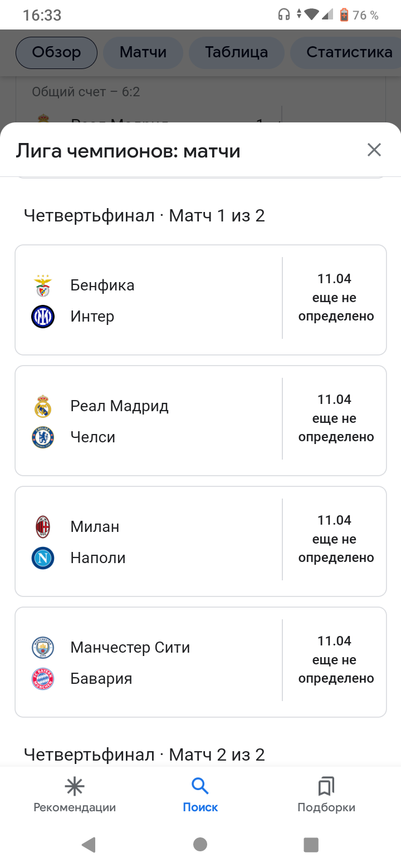Image resolution: width=401 pixels, height=868 pixels.
Task: Tap the Поиск search icon
Action: pos(200,787)
